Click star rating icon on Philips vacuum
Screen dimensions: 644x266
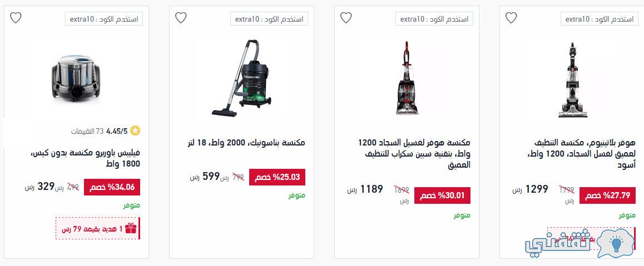point(135,131)
